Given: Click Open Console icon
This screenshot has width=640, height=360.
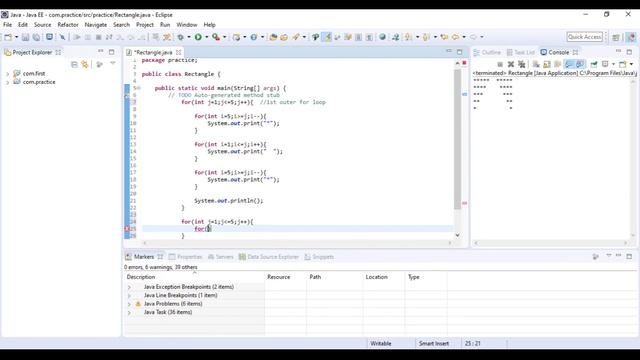Looking at the screenshot, I should click(x=623, y=64).
